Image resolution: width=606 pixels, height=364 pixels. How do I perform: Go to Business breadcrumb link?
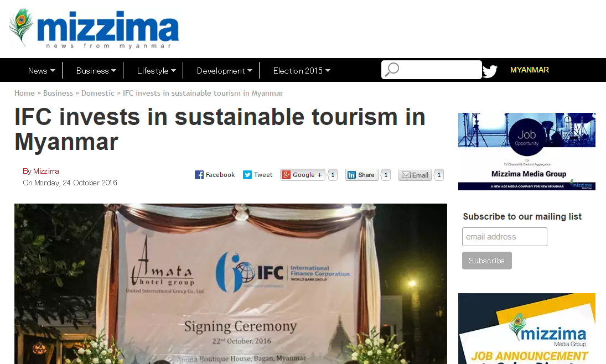click(x=58, y=93)
